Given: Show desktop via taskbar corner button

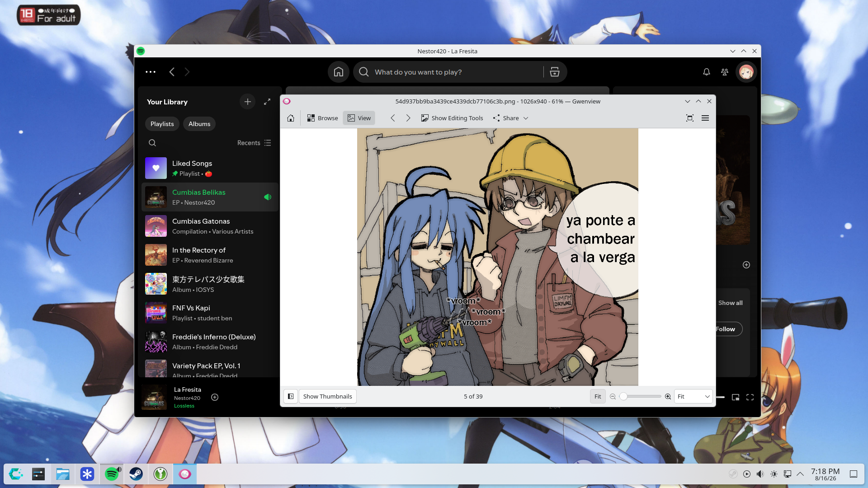Looking at the screenshot, I should (854, 474).
